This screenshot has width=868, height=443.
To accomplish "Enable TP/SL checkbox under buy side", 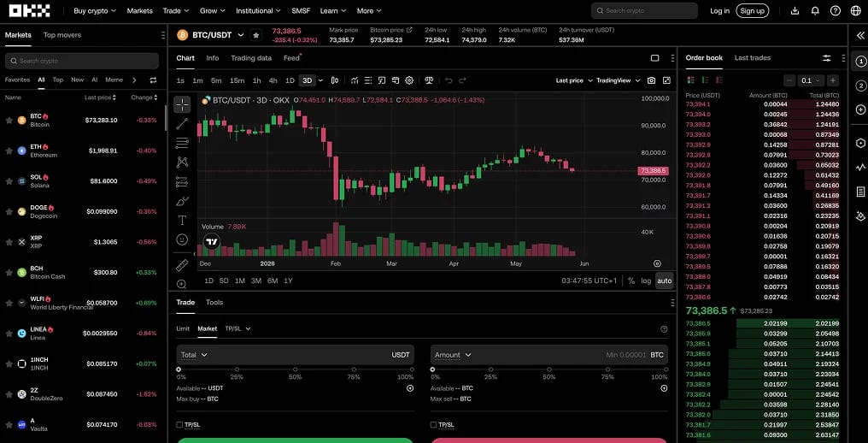I will point(179,425).
